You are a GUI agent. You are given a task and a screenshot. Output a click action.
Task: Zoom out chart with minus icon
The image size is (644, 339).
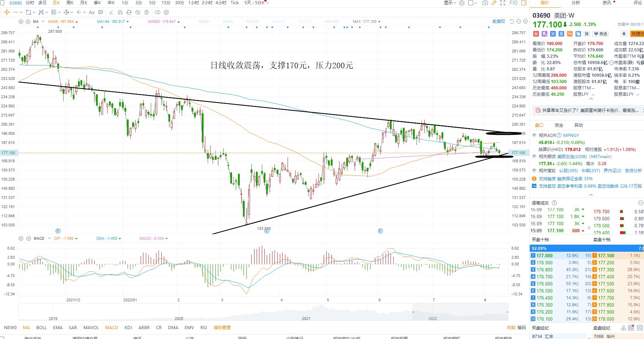tap(519, 21)
